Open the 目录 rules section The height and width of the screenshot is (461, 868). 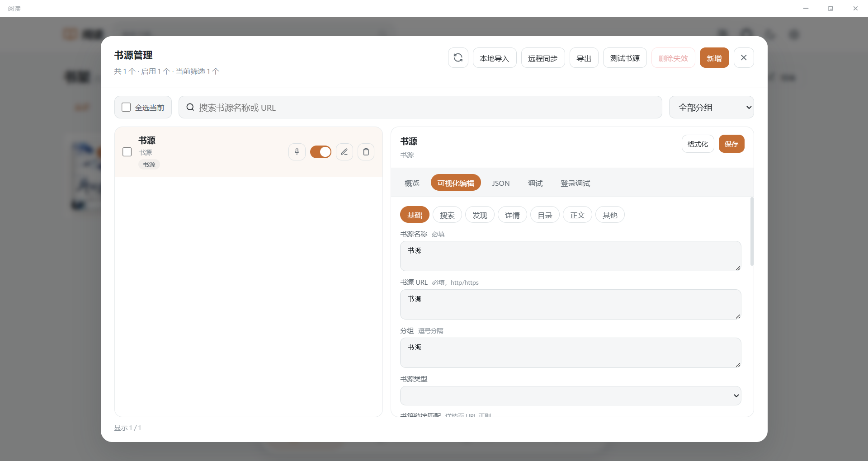(545, 215)
